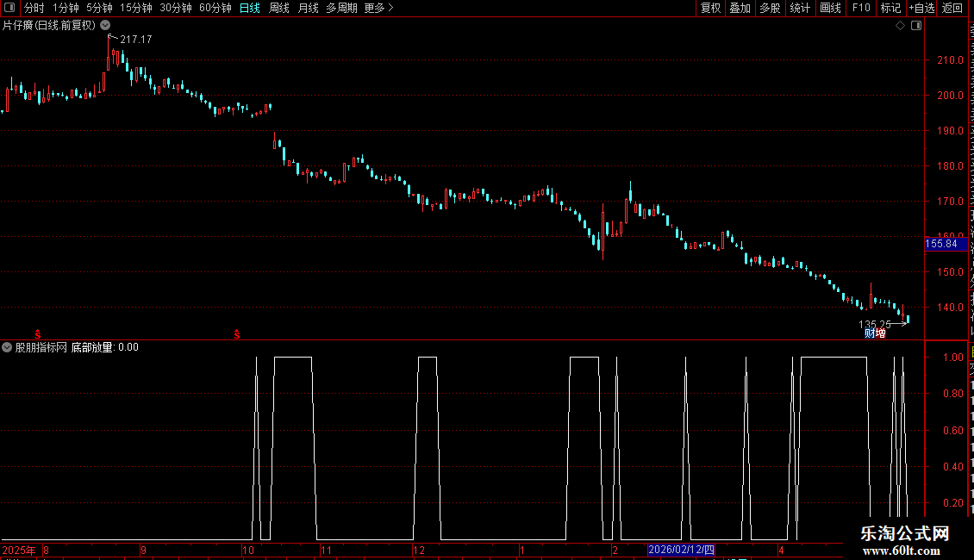
Task: Select the 1分钟 period
Action: click(x=66, y=8)
